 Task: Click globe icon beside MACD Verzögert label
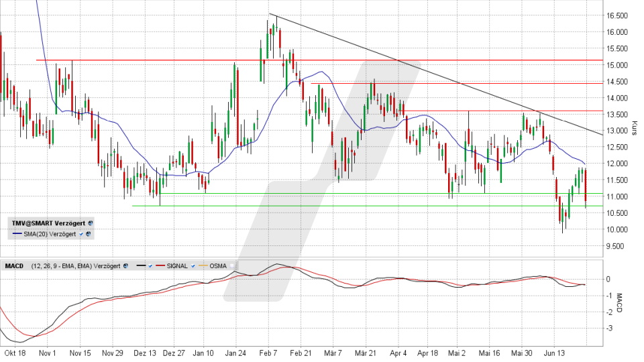coord(125,266)
